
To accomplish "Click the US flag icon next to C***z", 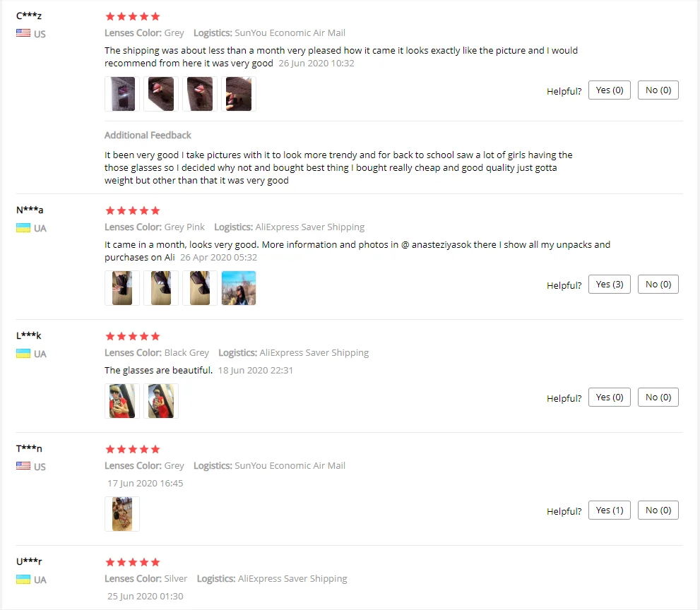I will pos(23,33).
